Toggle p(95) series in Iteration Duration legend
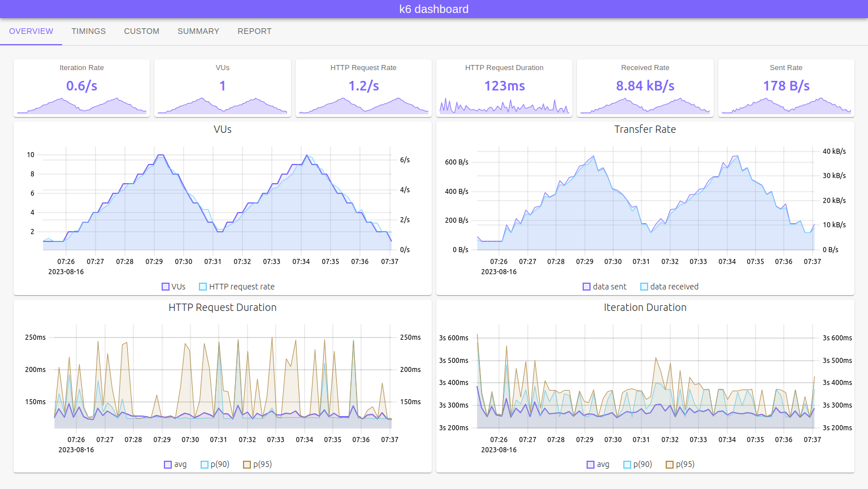This screenshot has height=489, width=868. (x=680, y=464)
